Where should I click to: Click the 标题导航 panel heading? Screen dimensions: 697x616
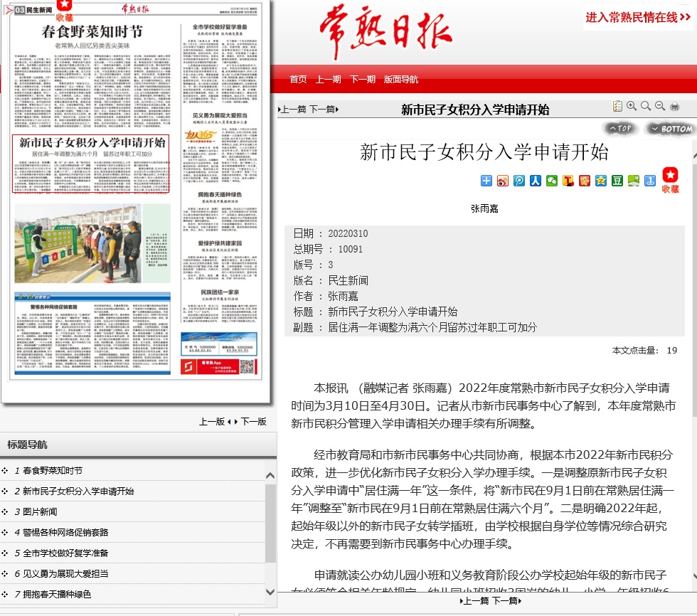[27, 445]
